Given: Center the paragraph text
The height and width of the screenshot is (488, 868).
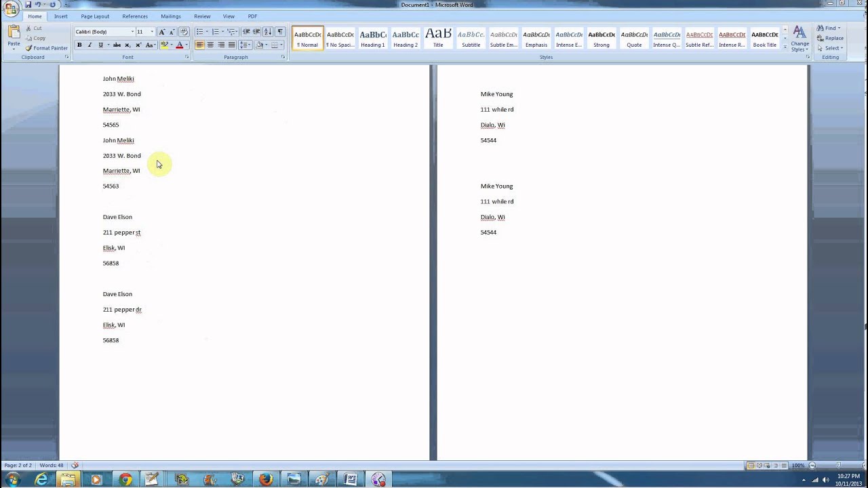Looking at the screenshot, I should tap(210, 45).
